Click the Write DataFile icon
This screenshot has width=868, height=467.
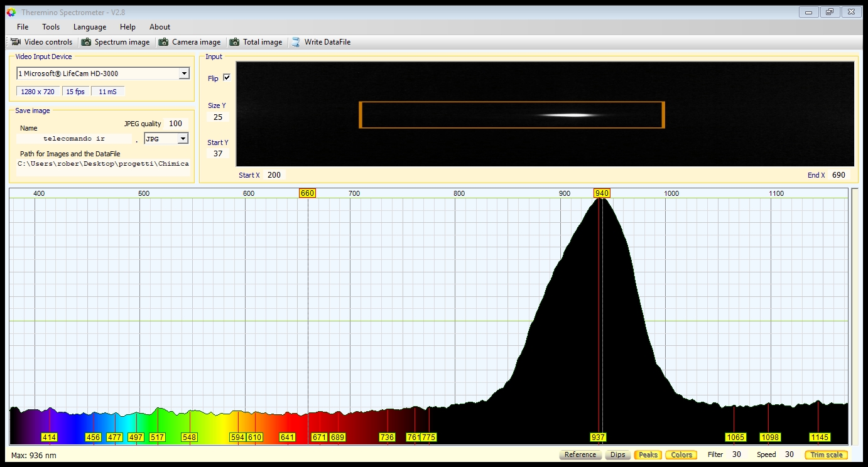(296, 42)
